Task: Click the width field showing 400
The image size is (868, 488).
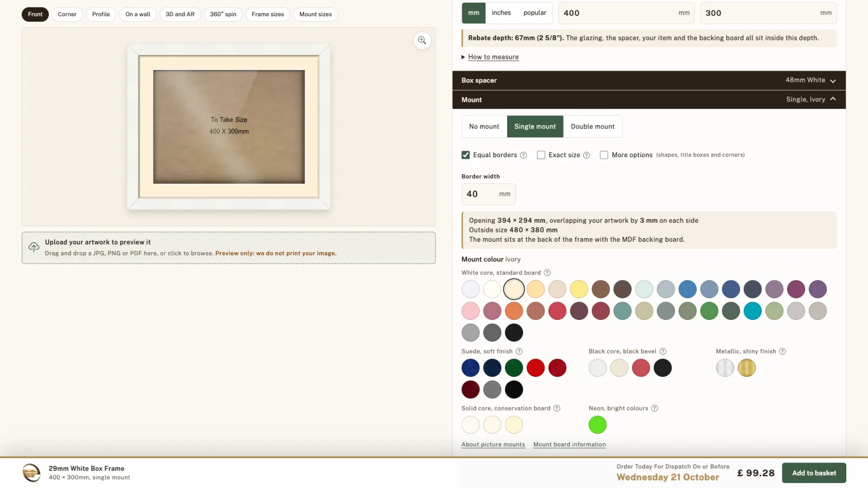Action: pyautogui.click(x=627, y=13)
